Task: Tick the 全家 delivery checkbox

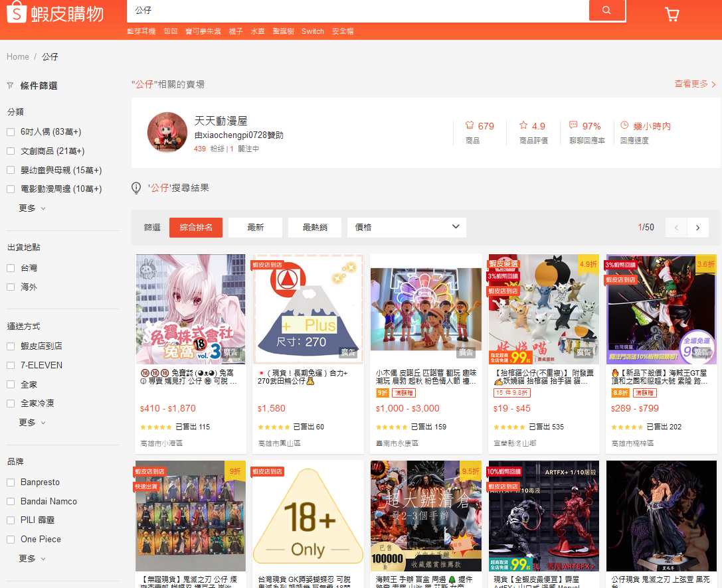Action: coord(11,385)
